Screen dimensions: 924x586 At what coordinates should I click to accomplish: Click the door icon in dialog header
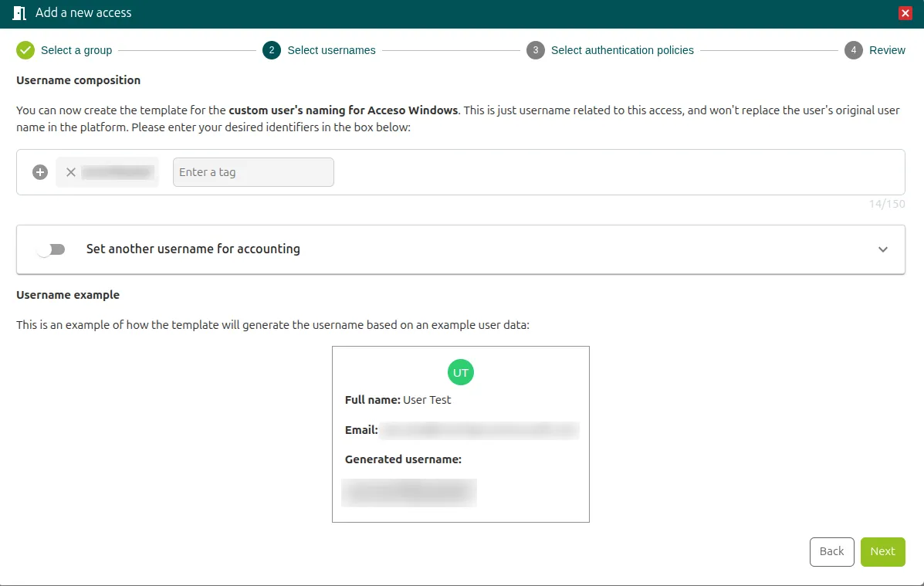point(19,13)
